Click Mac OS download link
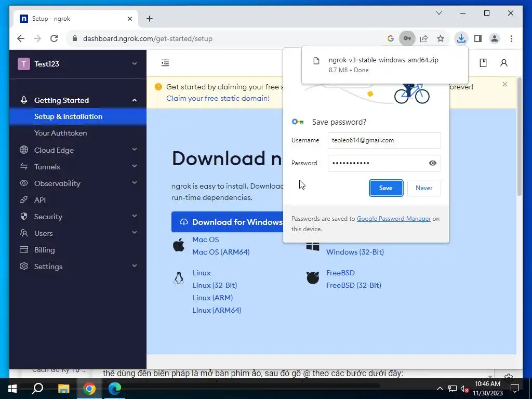The width and height of the screenshot is (532, 399). click(x=206, y=240)
